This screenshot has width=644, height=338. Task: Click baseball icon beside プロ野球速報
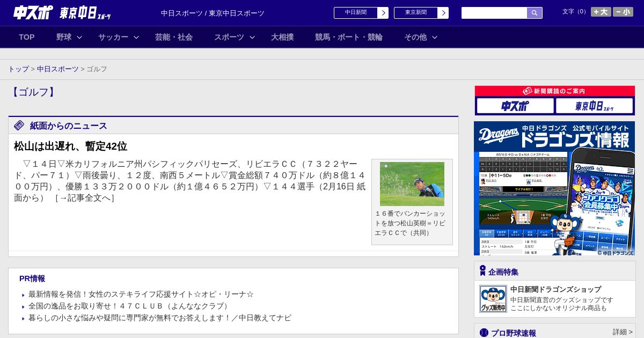(484, 333)
